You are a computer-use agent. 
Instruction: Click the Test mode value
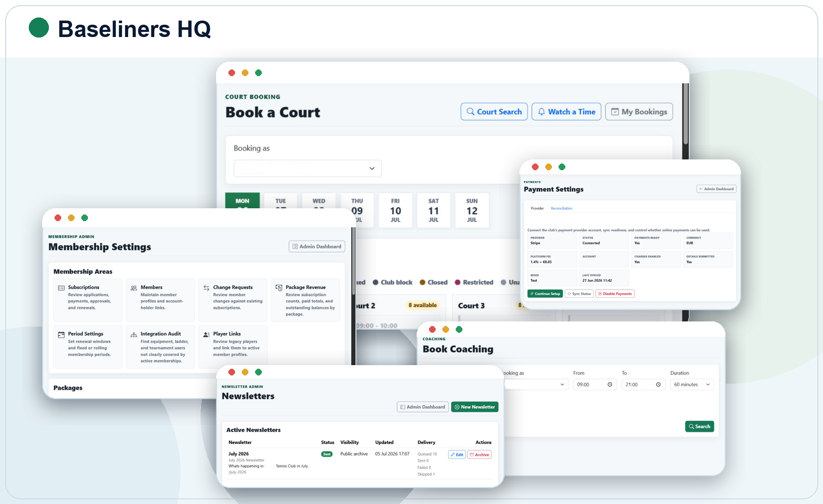click(533, 280)
